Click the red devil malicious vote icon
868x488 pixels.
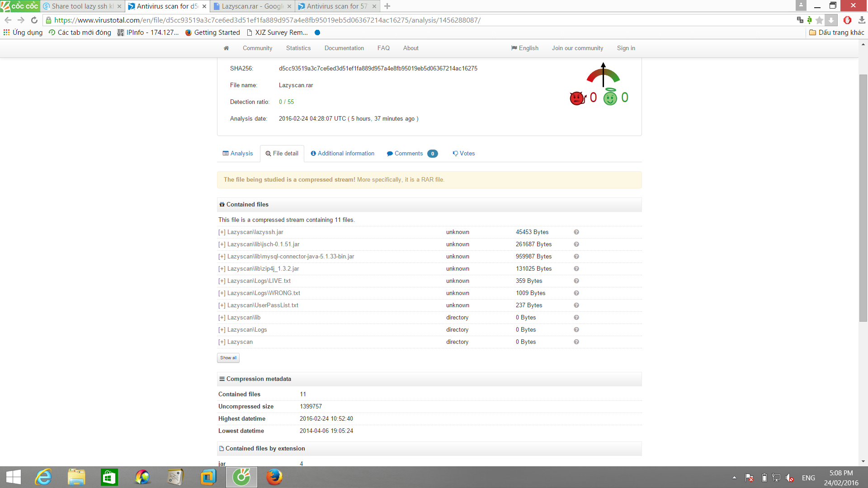577,98
